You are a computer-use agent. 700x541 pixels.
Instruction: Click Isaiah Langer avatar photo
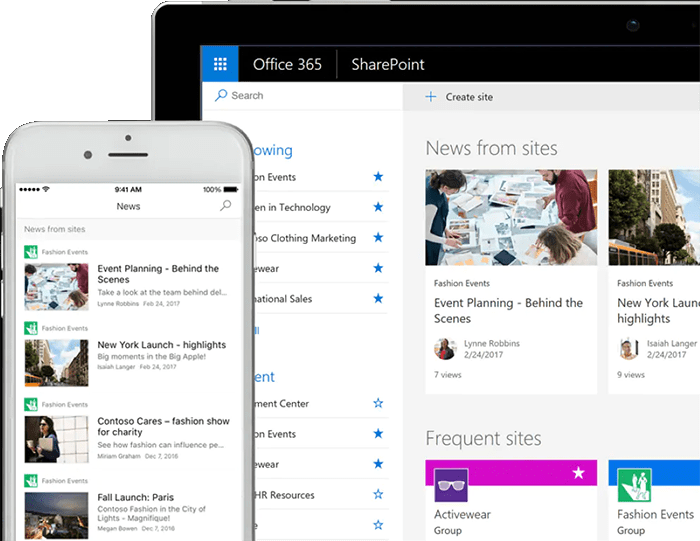(x=628, y=349)
